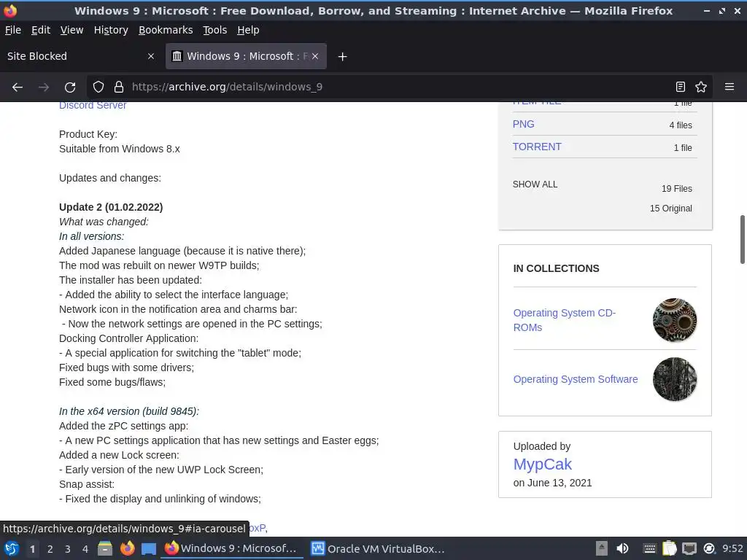
Task: Open the Firefox hamburger menu
Action: tap(729, 87)
